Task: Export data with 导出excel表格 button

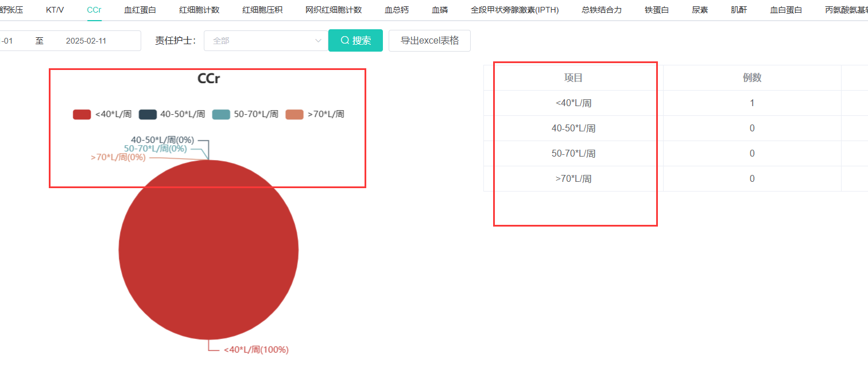Action: (429, 41)
